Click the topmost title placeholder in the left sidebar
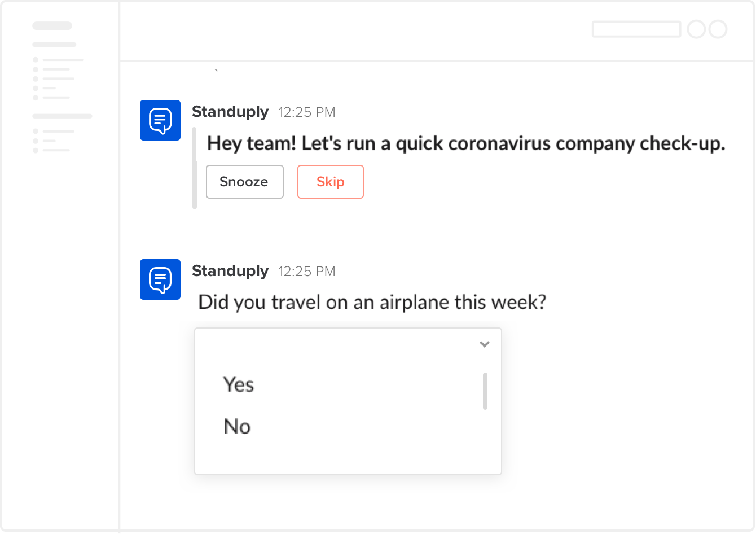The width and height of the screenshot is (756, 534). [52, 25]
